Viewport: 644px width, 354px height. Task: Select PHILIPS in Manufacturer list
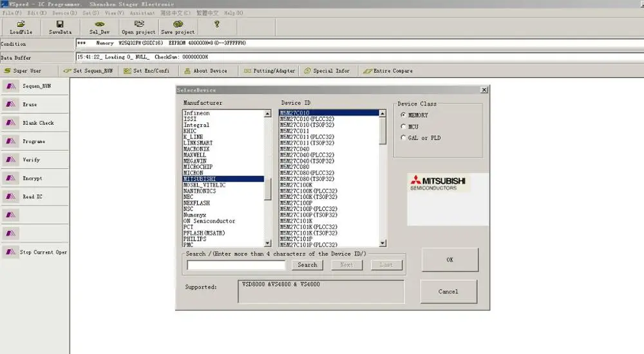[223, 239]
